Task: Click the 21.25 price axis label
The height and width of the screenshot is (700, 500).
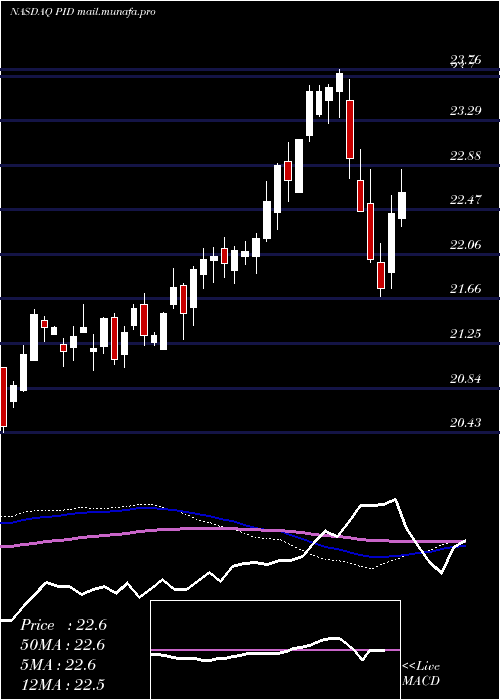Action: [x=466, y=334]
